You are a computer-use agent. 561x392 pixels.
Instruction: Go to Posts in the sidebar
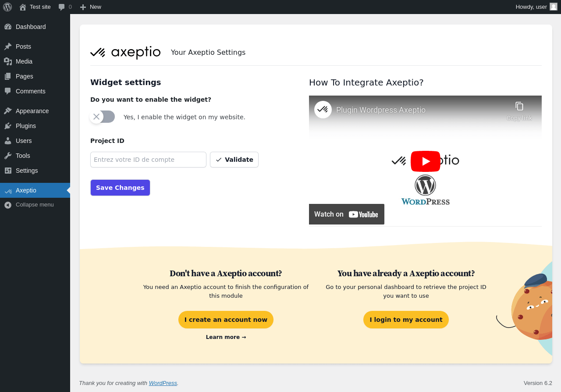coord(35,46)
